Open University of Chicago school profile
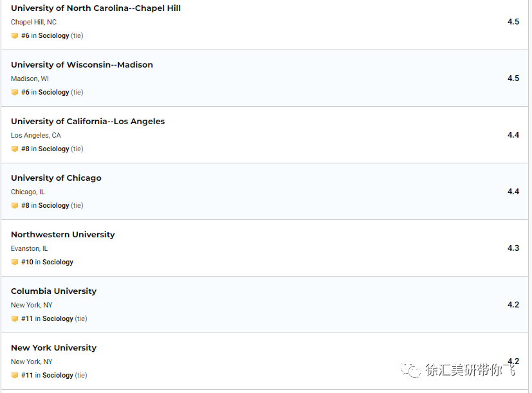The height and width of the screenshot is (393, 532). click(56, 178)
